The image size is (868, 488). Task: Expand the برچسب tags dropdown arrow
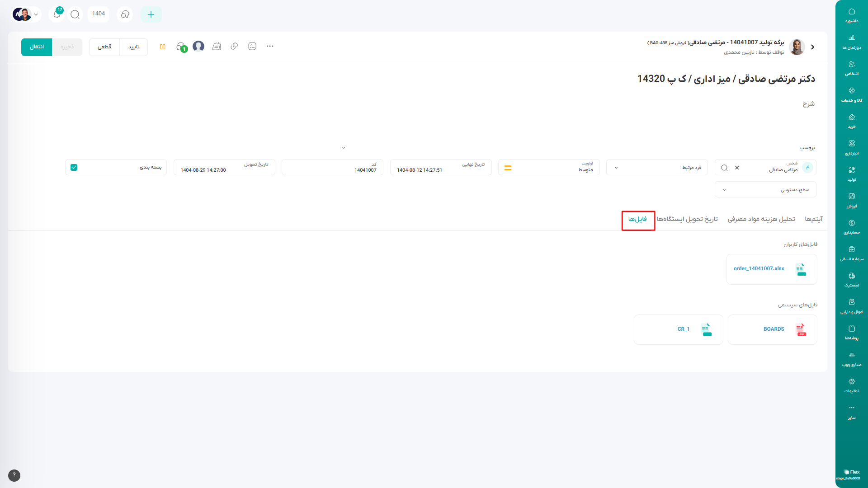(x=344, y=148)
